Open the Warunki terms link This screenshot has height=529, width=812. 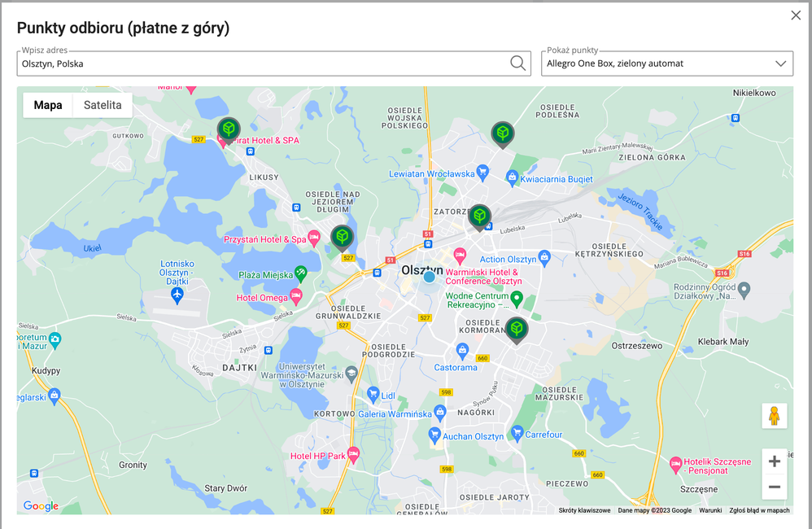pos(710,510)
